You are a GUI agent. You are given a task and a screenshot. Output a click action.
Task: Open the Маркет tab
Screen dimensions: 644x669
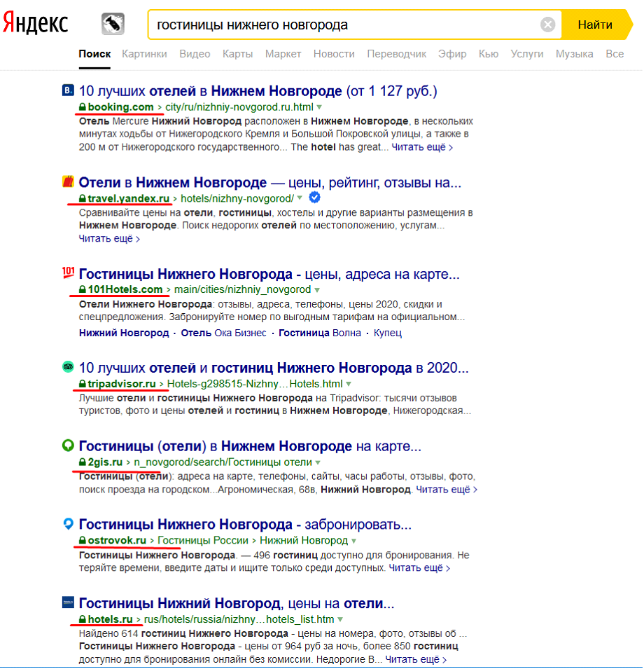283,54
